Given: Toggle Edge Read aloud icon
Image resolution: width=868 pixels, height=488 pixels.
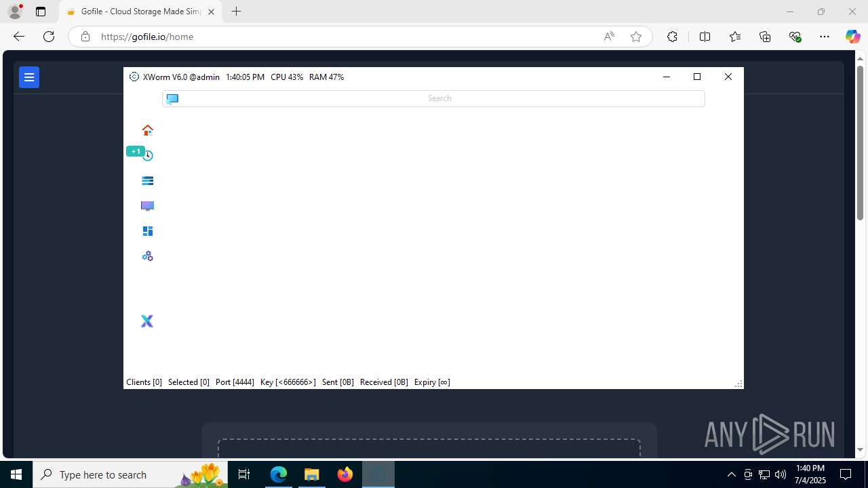Looking at the screenshot, I should point(609,37).
